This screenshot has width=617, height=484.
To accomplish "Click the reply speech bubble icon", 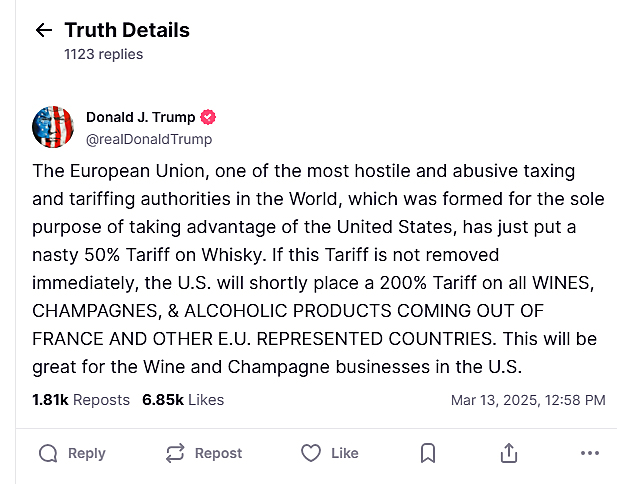I will [x=48, y=454].
